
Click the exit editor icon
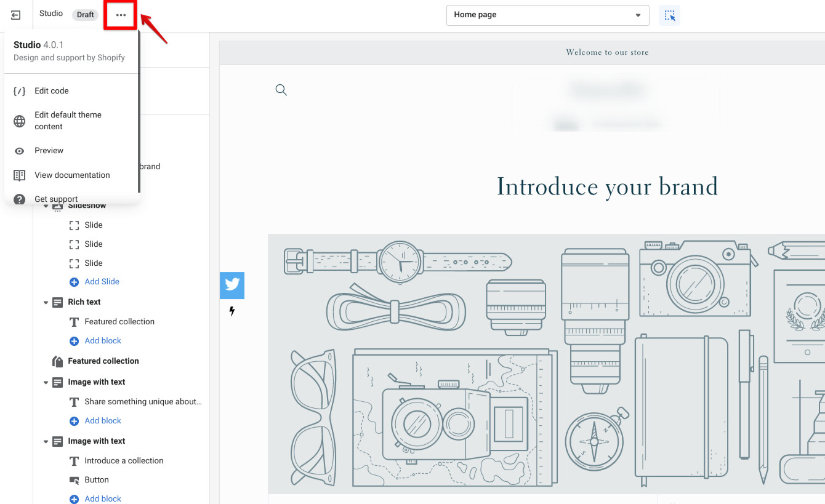coord(16,15)
